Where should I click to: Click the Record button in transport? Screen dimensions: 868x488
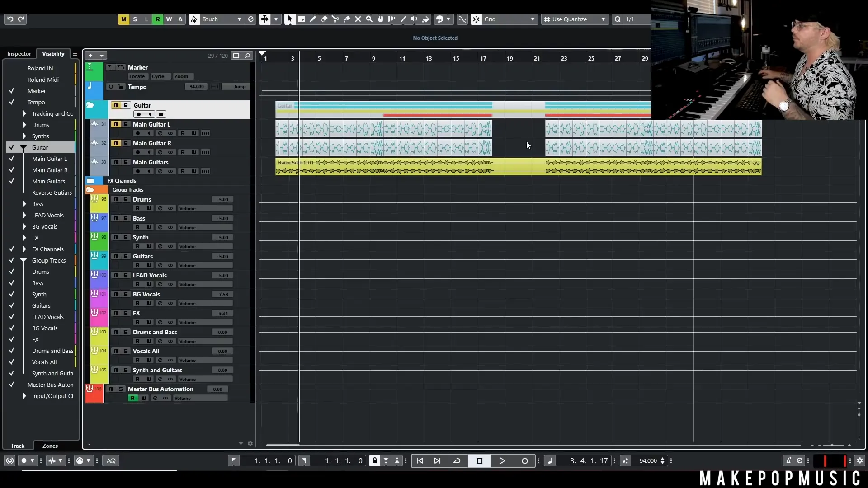524,460
